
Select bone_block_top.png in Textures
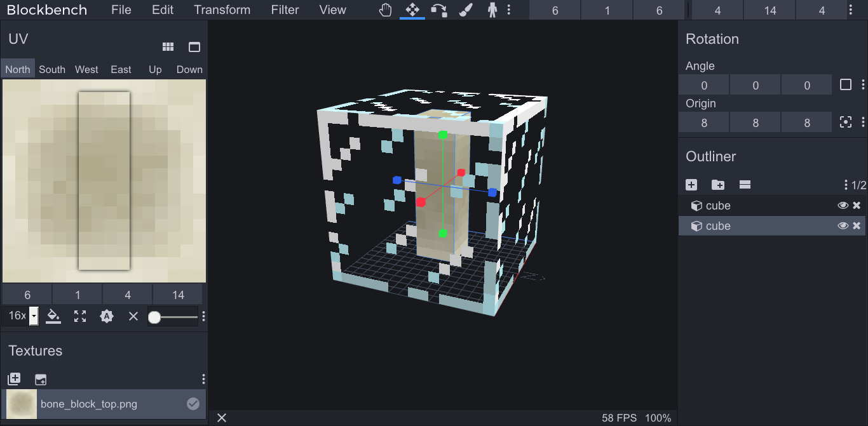point(89,404)
